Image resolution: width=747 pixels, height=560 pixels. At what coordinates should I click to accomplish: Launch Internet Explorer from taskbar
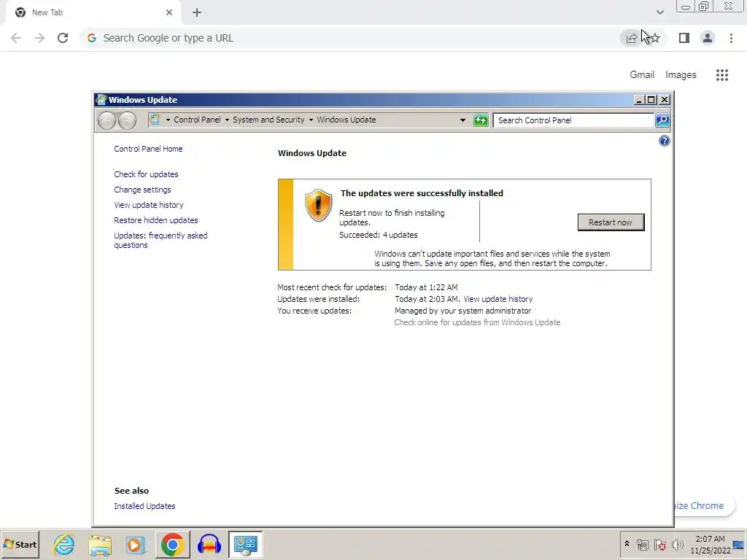click(x=64, y=544)
